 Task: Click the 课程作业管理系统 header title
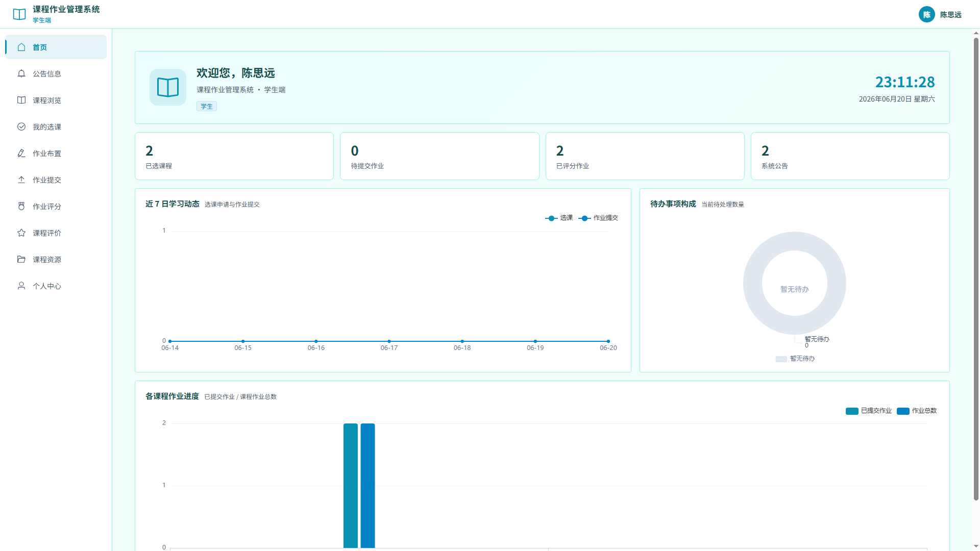point(66,9)
